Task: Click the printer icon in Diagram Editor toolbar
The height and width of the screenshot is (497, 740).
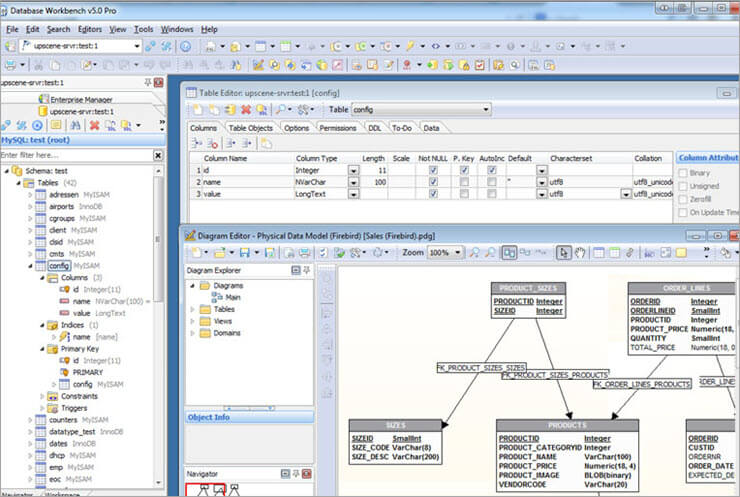Action: coord(305,253)
